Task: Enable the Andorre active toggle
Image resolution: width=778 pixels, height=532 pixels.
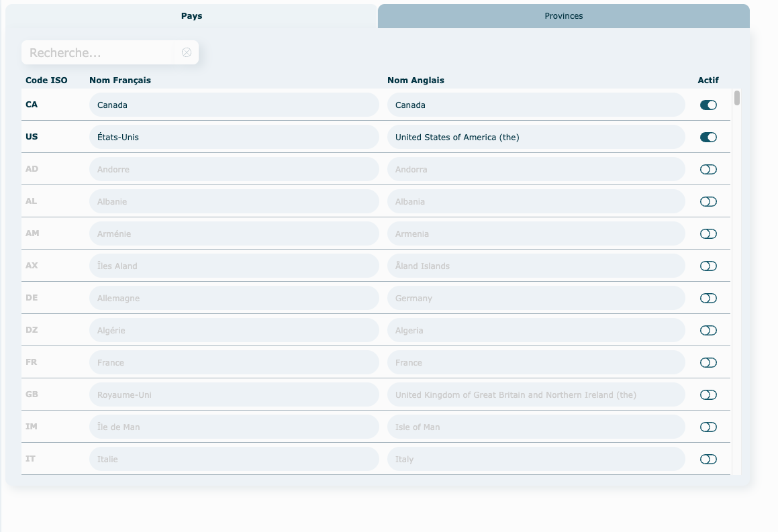Action: click(x=708, y=170)
